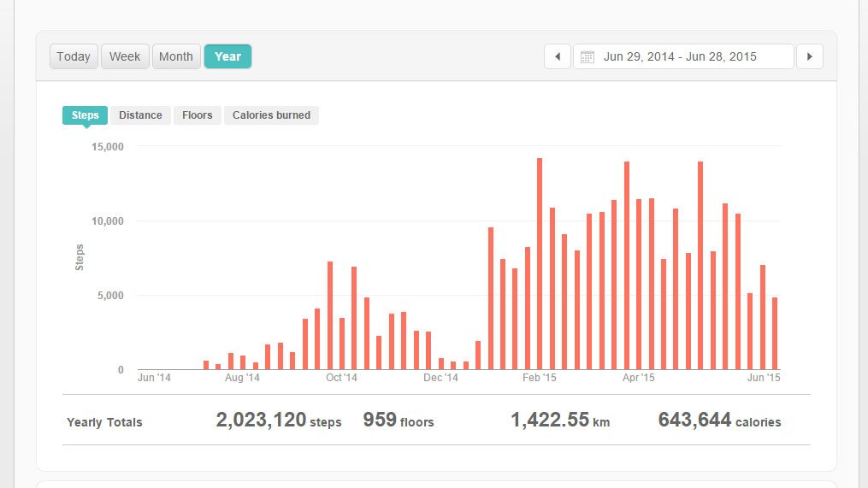Click the date range field Jun 29, 2014 - Jun 28, 2015
Image resolution: width=868 pixels, height=488 pixels.
(x=683, y=56)
